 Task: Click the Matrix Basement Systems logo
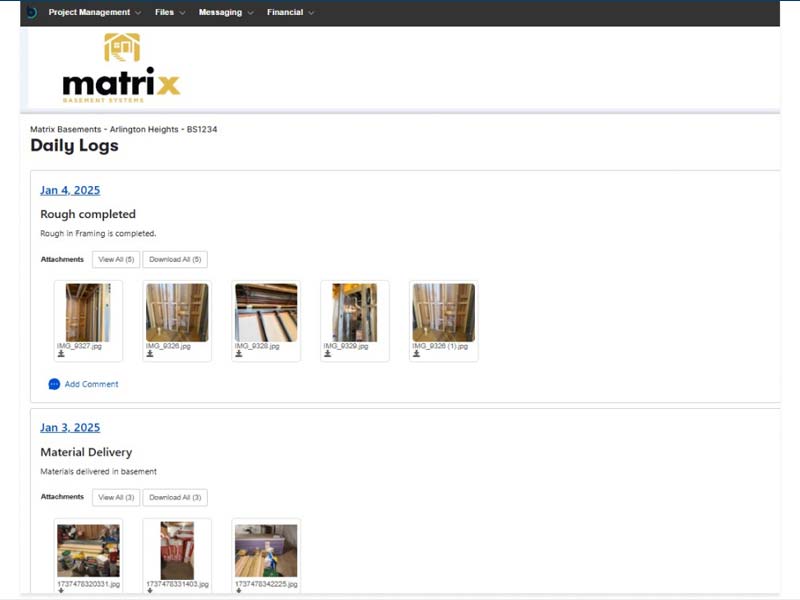121,68
